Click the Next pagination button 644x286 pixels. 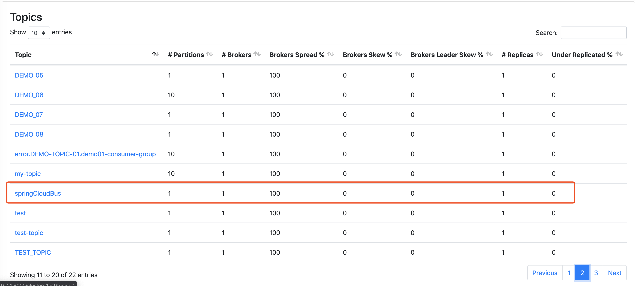coord(615,273)
